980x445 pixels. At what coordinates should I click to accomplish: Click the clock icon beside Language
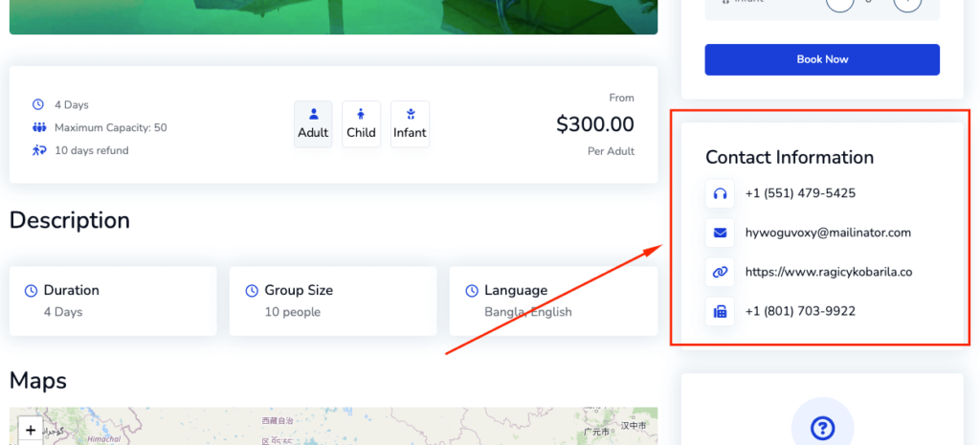pyautogui.click(x=472, y=291)
